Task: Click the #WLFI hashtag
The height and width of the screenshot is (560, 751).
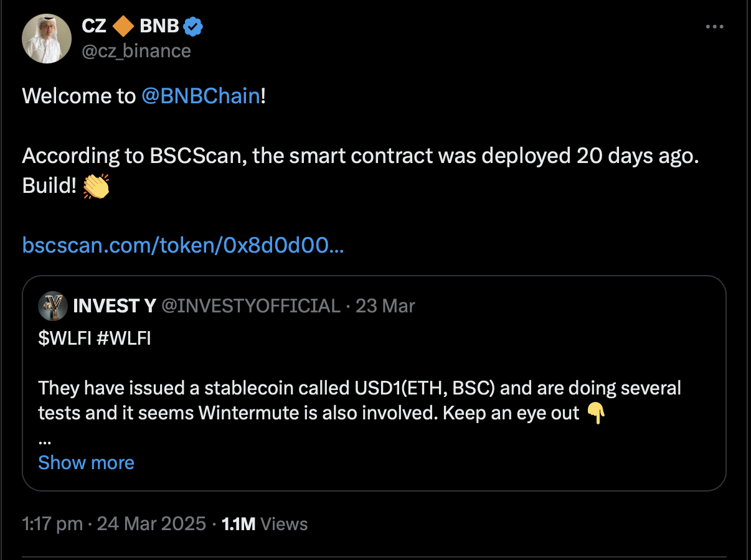Action: 123,338
